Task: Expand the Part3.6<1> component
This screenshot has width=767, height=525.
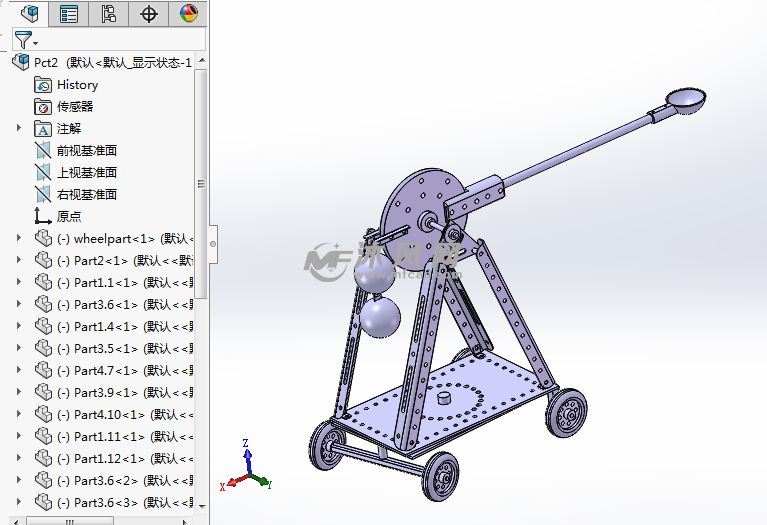Action: [19, 304]
